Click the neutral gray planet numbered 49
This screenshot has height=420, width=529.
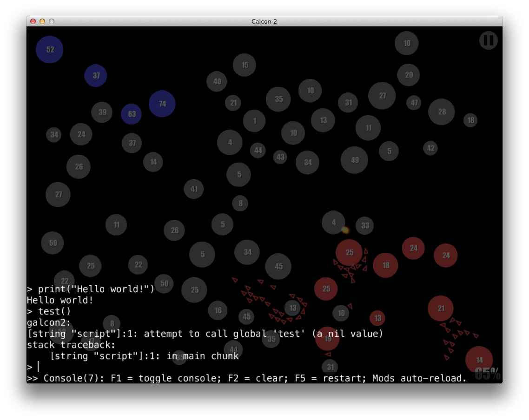tap(354, 160)
